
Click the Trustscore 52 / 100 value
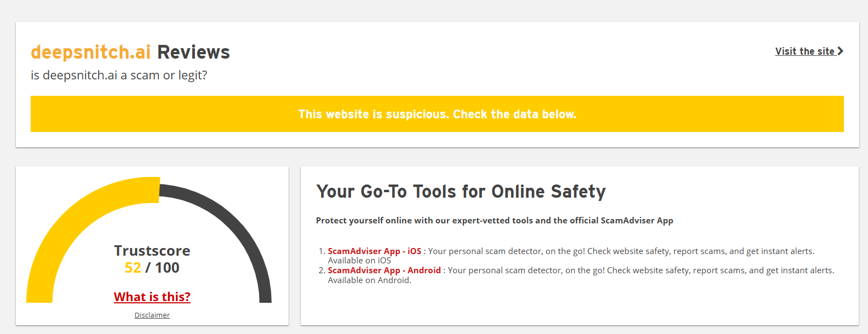[x=152, y=268]
